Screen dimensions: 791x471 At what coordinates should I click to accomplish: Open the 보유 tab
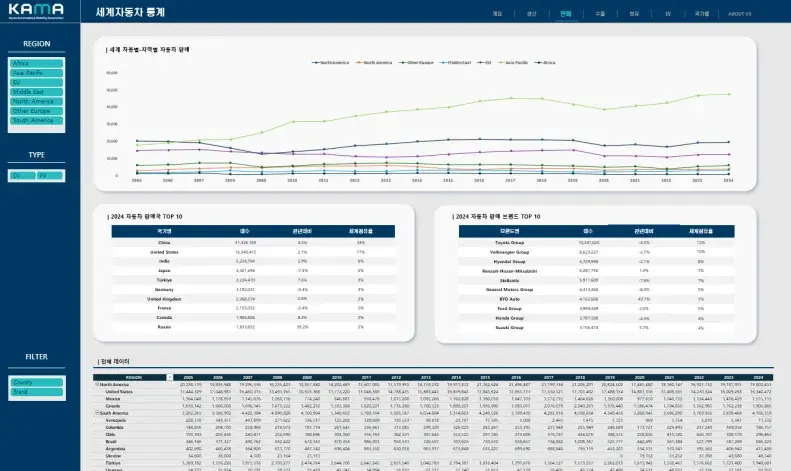(634, 14)
